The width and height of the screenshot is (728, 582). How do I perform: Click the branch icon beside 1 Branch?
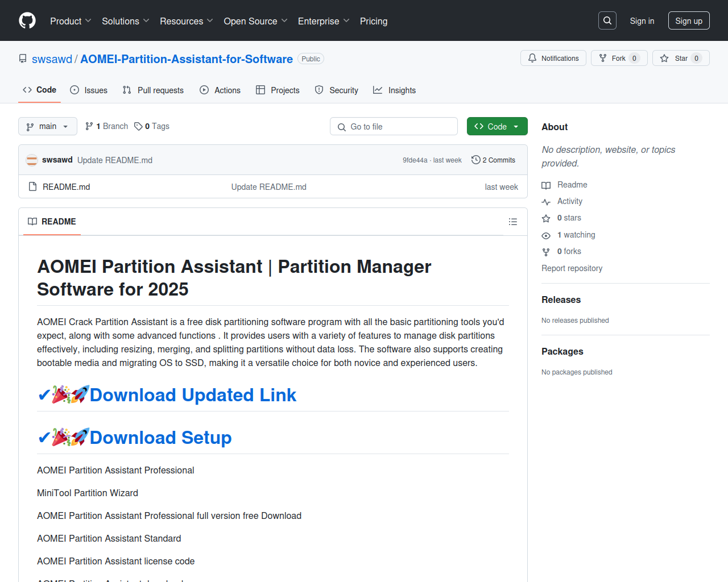89,126
